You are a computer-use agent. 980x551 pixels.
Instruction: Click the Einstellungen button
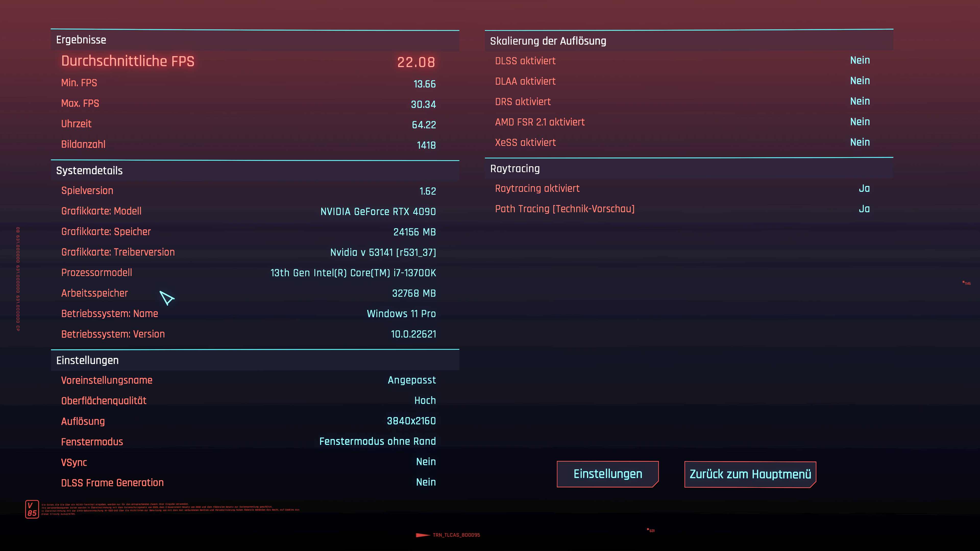pos(607,474)
